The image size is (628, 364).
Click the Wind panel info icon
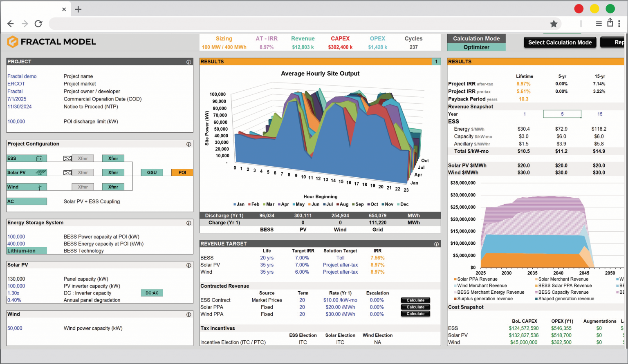pyautogui.click(x=188, y=315)
